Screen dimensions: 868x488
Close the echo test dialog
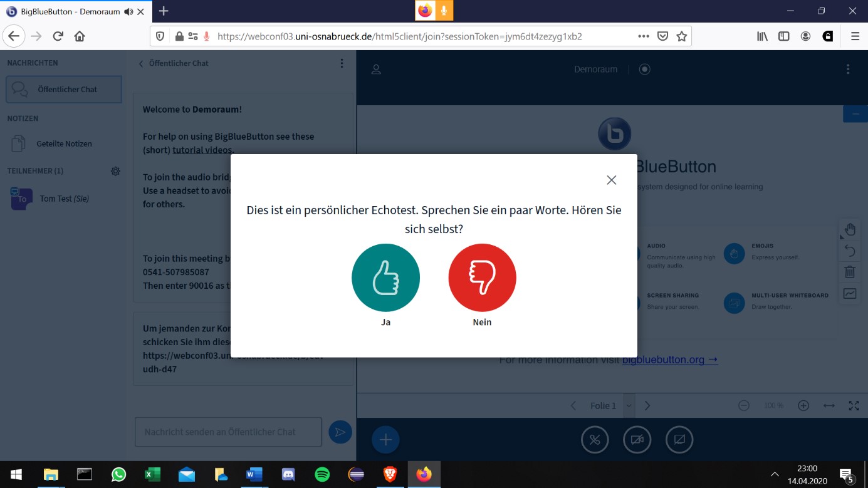click(612, 180)
